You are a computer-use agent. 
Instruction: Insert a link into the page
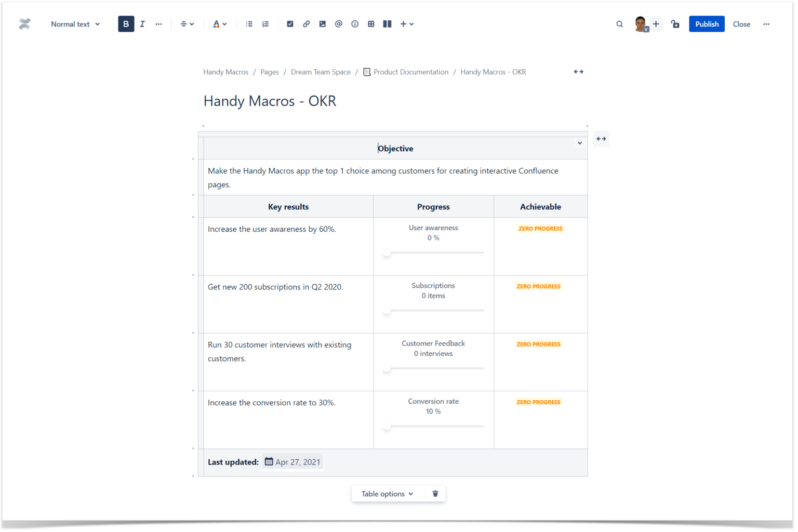coord(306,24)
